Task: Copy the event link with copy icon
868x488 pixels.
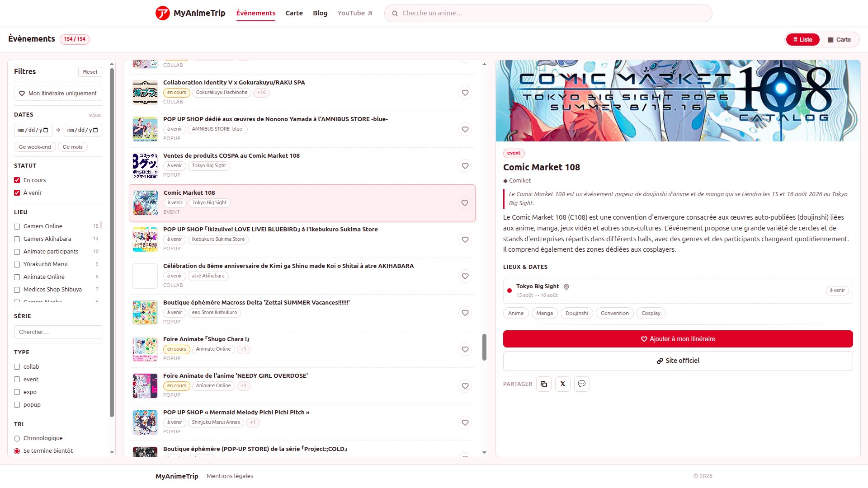Action: (544, 384)
